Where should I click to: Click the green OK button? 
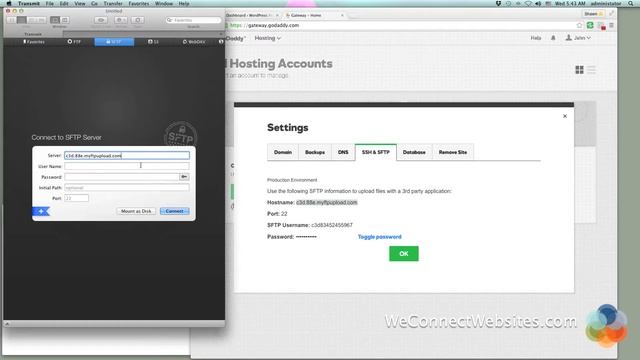(x=404, y=253)
